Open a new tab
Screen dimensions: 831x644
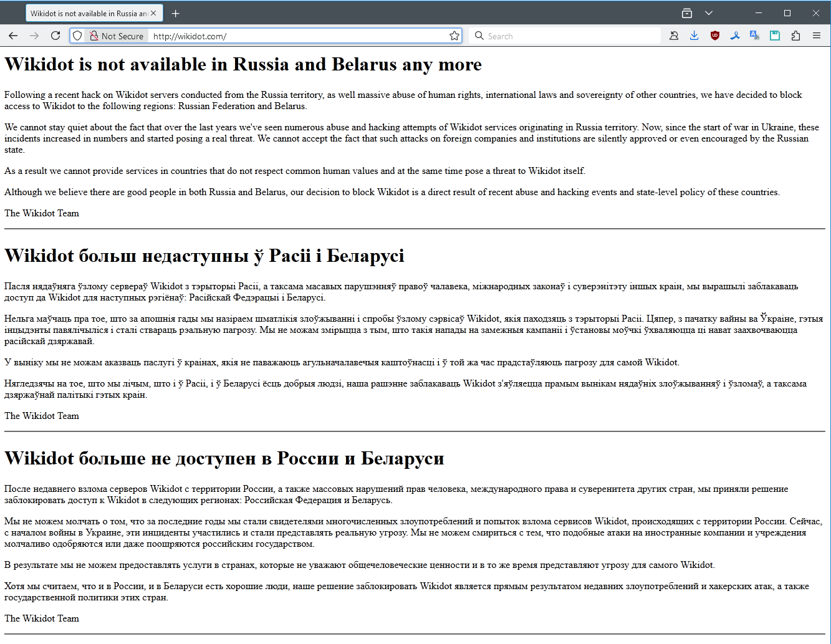click(176, 13)
